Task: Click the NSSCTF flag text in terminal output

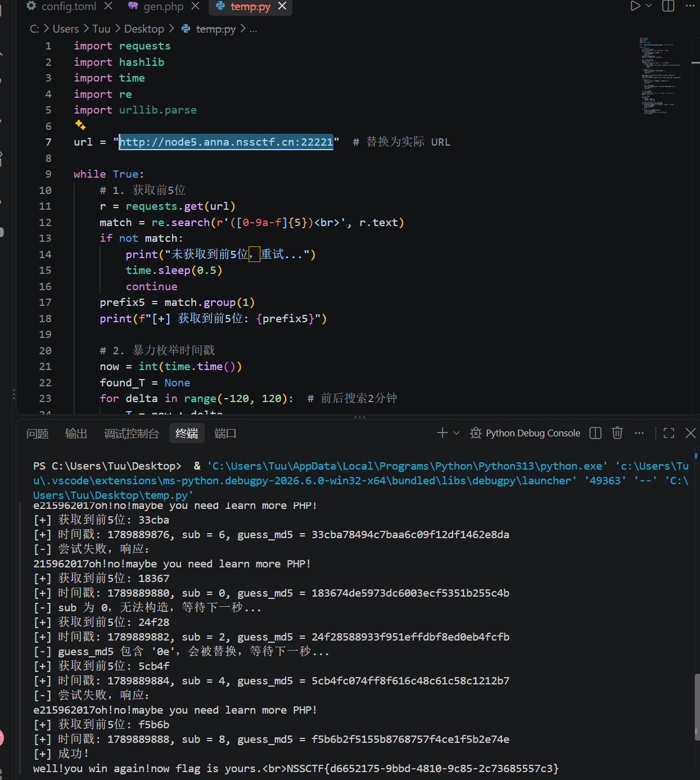Action: [x=423, y=768]
